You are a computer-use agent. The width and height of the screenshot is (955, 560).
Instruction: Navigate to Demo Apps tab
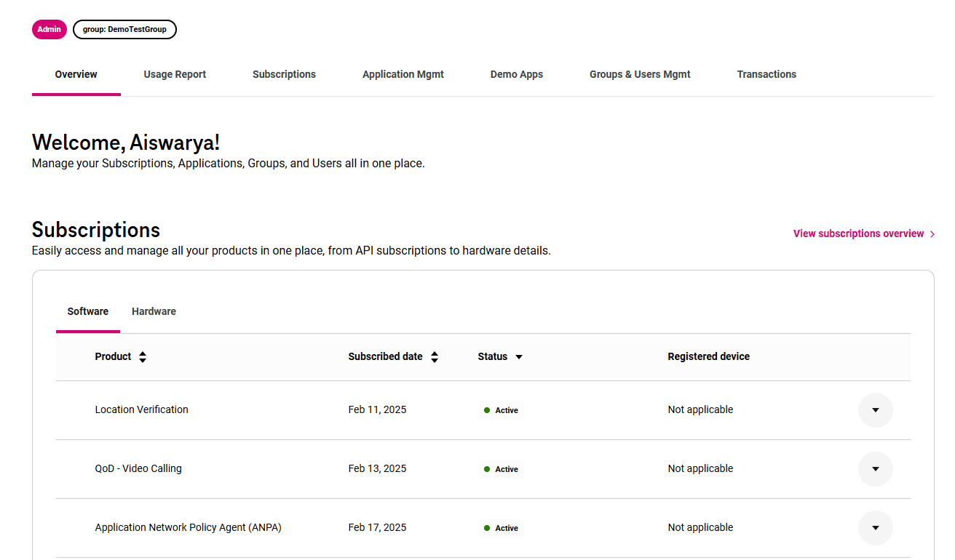point(516,74)
